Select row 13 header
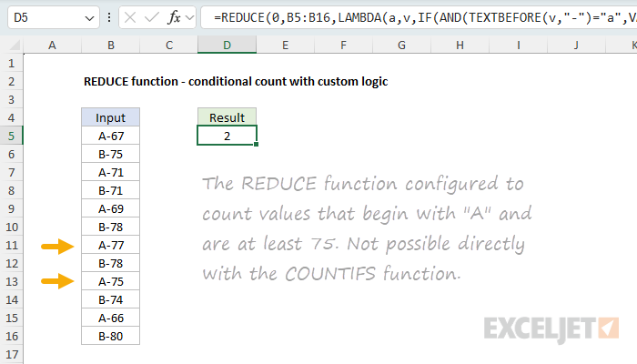This screenshot has height=364, width=637. 11,281
